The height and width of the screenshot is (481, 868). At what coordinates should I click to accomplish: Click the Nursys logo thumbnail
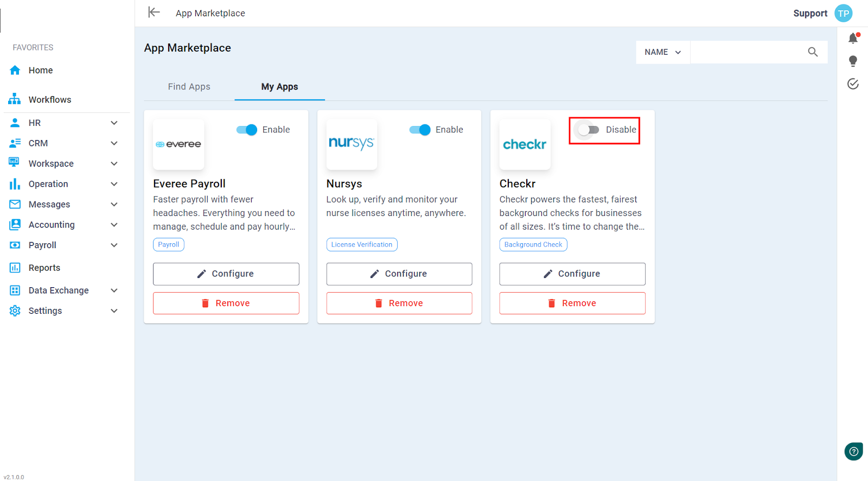[x=352, y=144]
